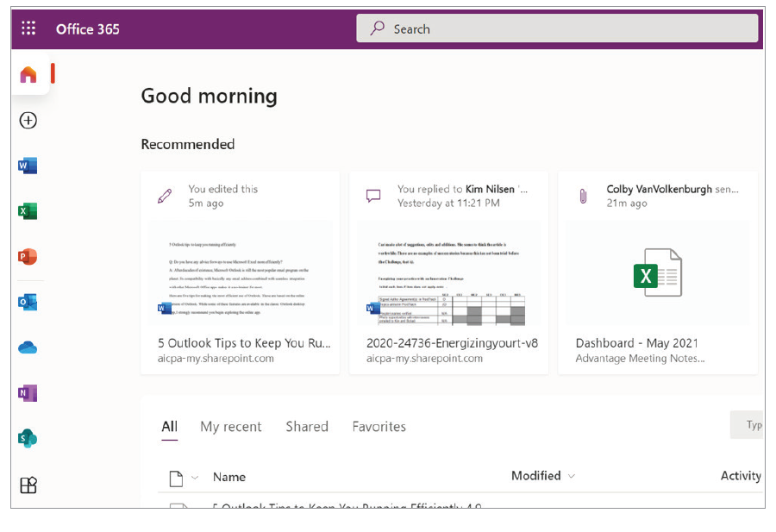Click the paperclip attachment icon on third card
The height and width of the screenshot is (532, 776).
pos(583,196)
